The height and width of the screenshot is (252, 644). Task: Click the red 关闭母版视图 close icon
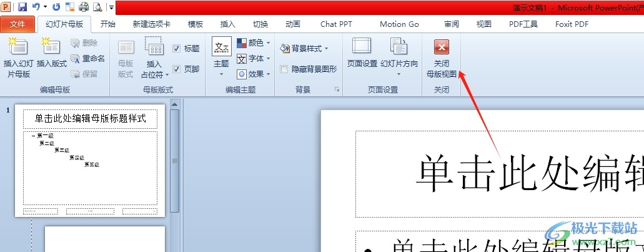point(442,48)
